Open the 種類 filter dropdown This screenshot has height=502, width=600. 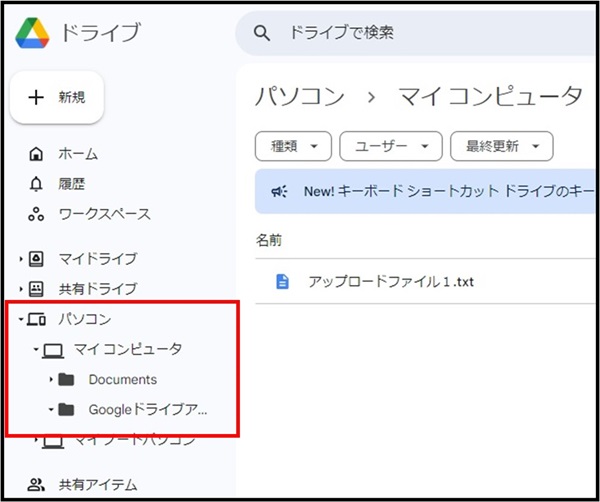coord(293,146)
